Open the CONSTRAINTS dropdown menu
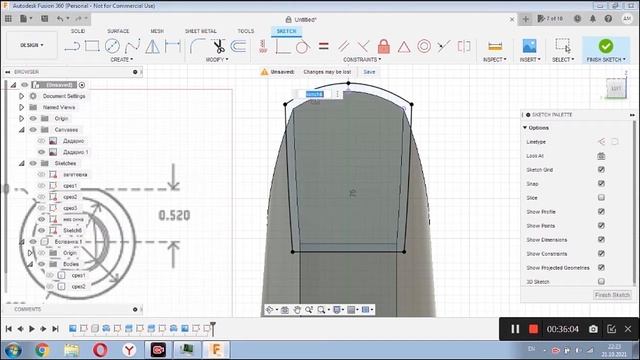640x360 pixels. pyautogui.click(x=362, y=60)
